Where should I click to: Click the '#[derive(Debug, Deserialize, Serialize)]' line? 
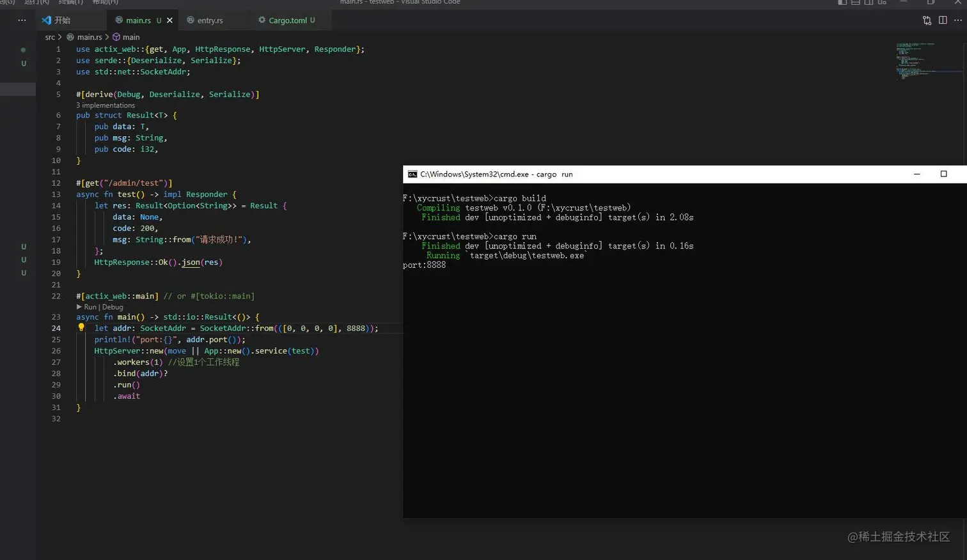[x=168, y=95]
